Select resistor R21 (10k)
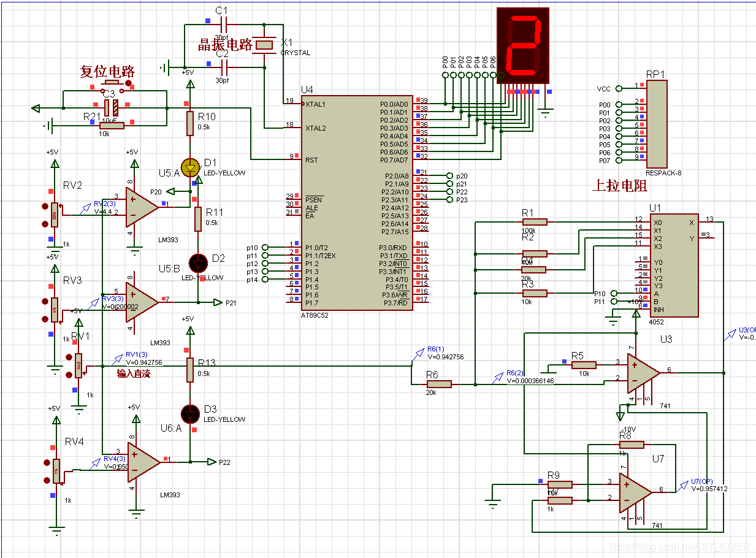Image resolution: width=756 pixels, height=558 pixels. pyautogui.click(x=112, y=125)
